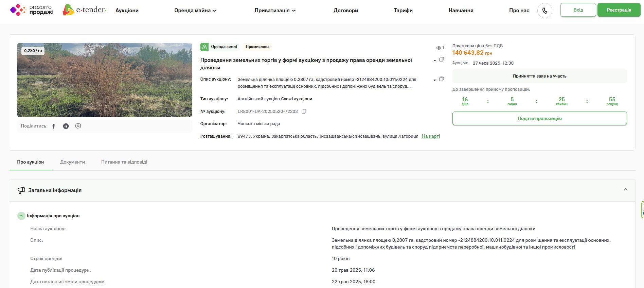
Task: Collapse the Загальна інформація panel
Action: 625,190
